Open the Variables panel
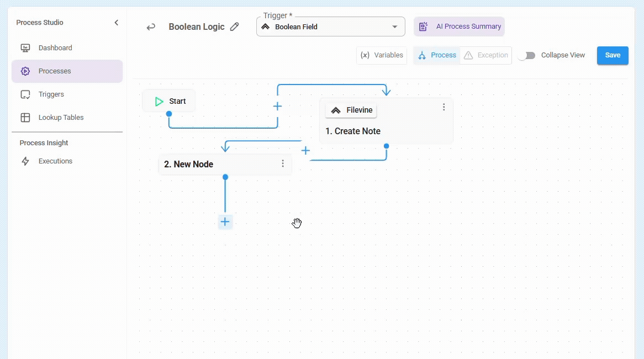This screenshot has height=359, width=644. coord(382,55)
